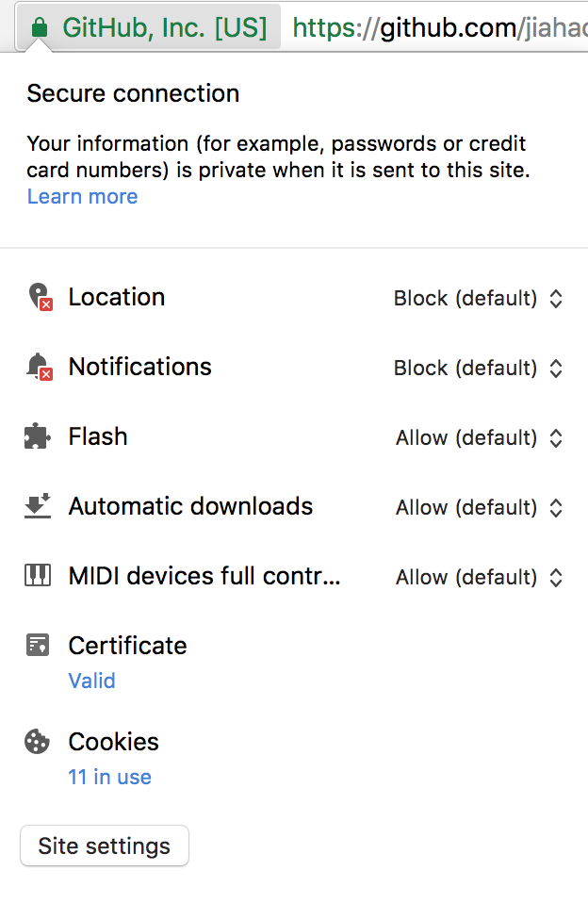Viewport: 588px width, 903px height.
Task: Open Site settings
Action: 104,846
